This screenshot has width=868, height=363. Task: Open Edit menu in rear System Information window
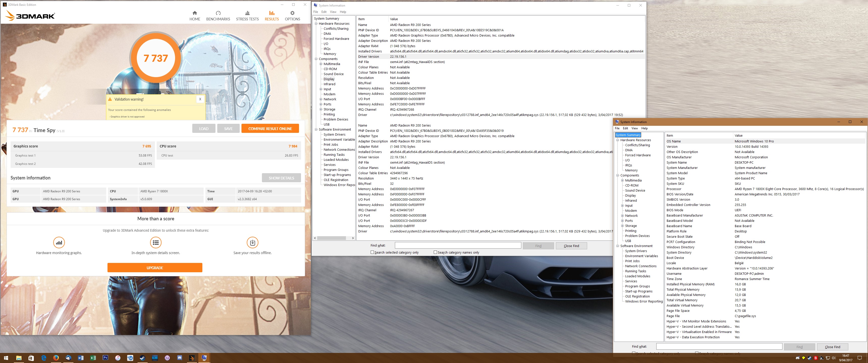coord(324,12)
